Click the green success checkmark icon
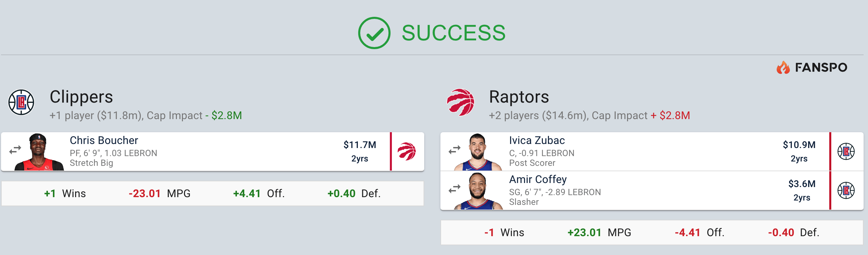The image size is (868, 255). (x=374, y=33)
